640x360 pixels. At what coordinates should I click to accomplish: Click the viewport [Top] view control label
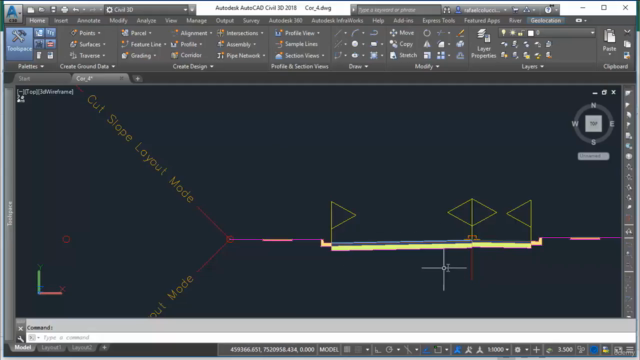tap(31, 92)
